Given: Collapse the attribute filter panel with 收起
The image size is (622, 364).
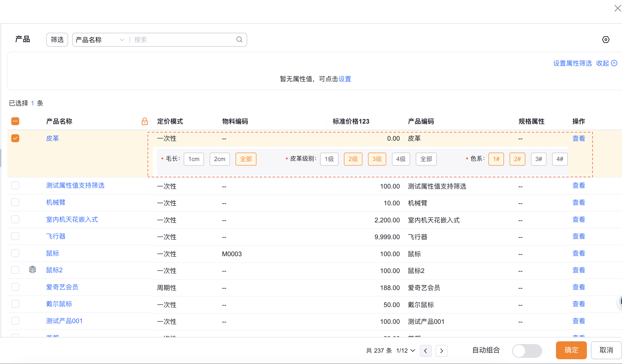Looking at the screenshot, I should coord(606,63).
